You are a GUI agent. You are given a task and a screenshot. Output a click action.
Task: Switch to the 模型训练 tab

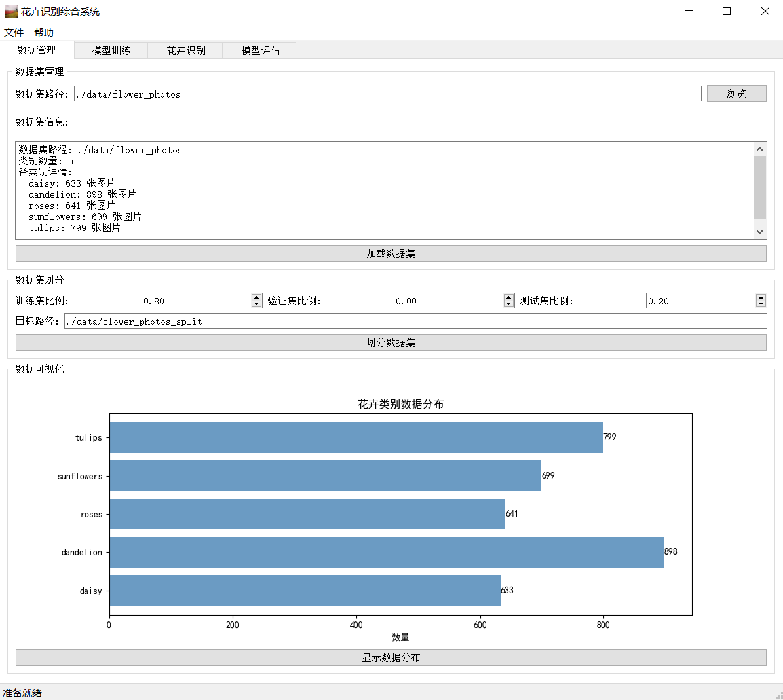point(111,50)
